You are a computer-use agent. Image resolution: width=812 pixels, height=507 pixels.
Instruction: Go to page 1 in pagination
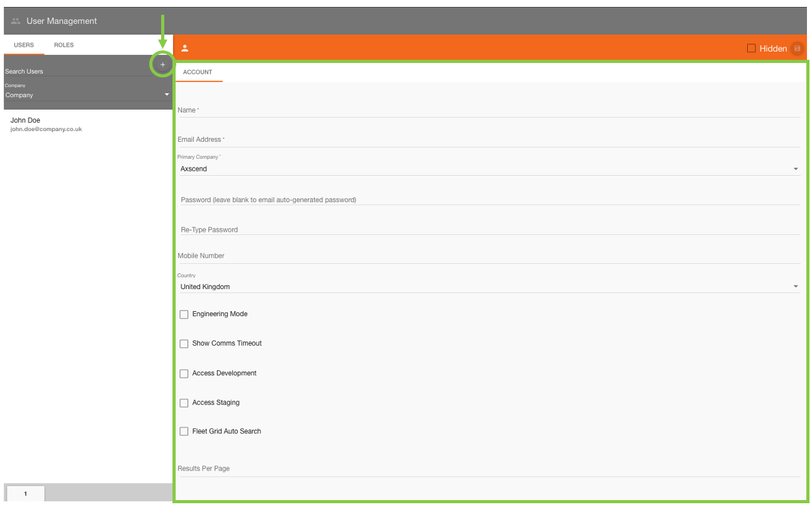click(x=25, y=494)
